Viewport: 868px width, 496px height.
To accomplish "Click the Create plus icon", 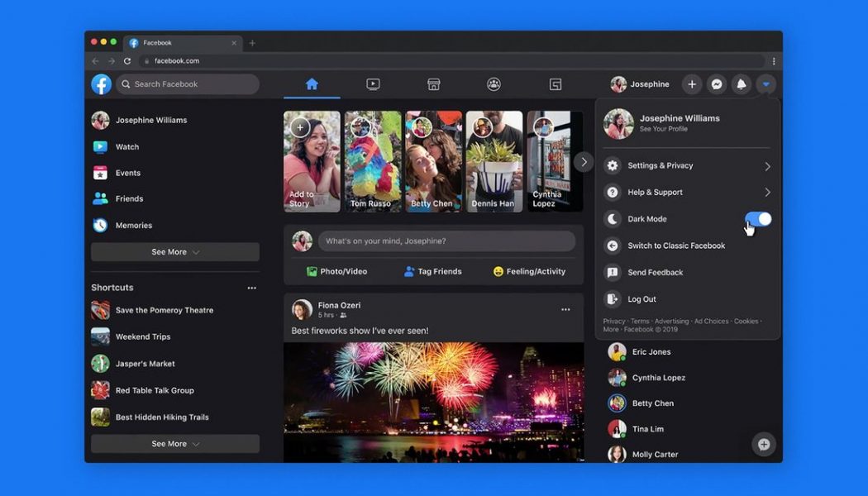I will pos(692,84).
